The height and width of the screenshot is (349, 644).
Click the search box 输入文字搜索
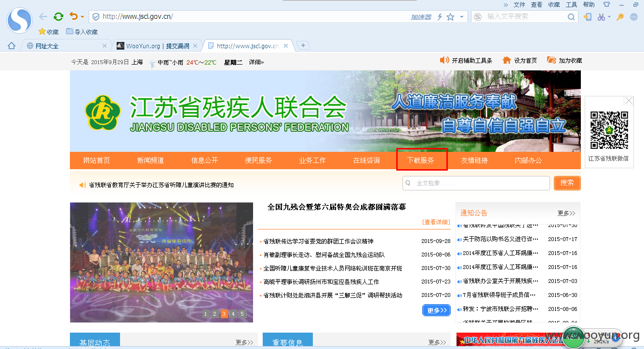click(524, 16)
